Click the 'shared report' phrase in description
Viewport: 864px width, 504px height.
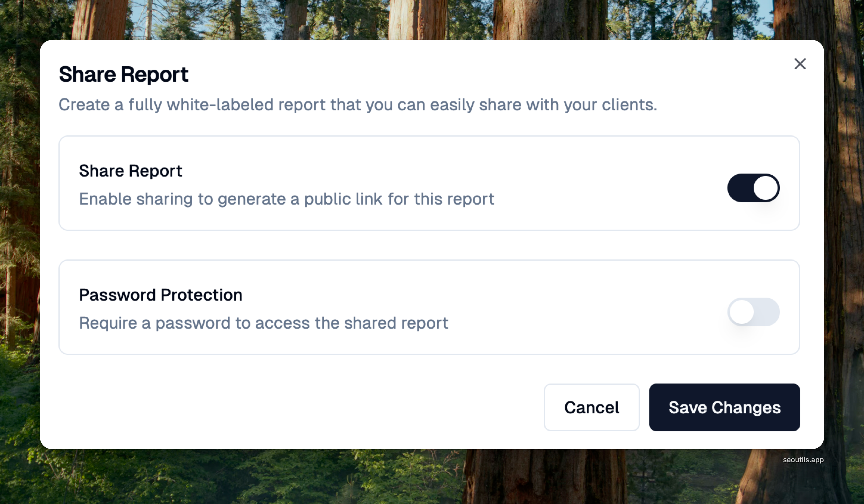point(396,323)
